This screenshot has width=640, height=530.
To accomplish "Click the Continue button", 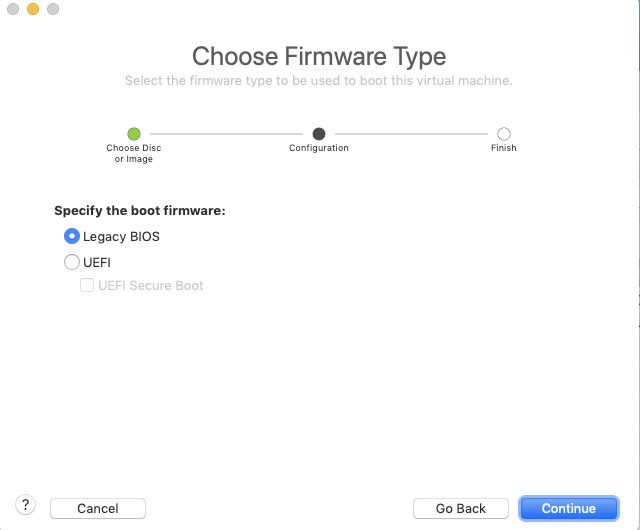I will (x=569, y=508).
